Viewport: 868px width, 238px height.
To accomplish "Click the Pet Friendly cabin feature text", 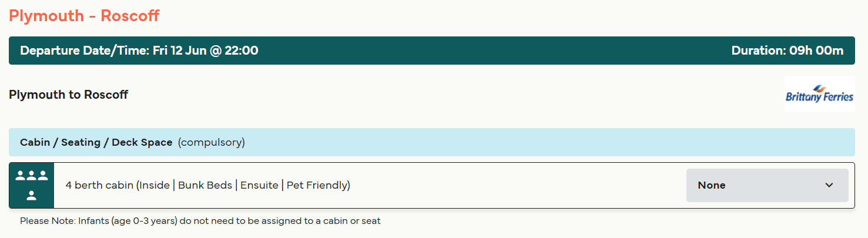I will tap(318, 185).
